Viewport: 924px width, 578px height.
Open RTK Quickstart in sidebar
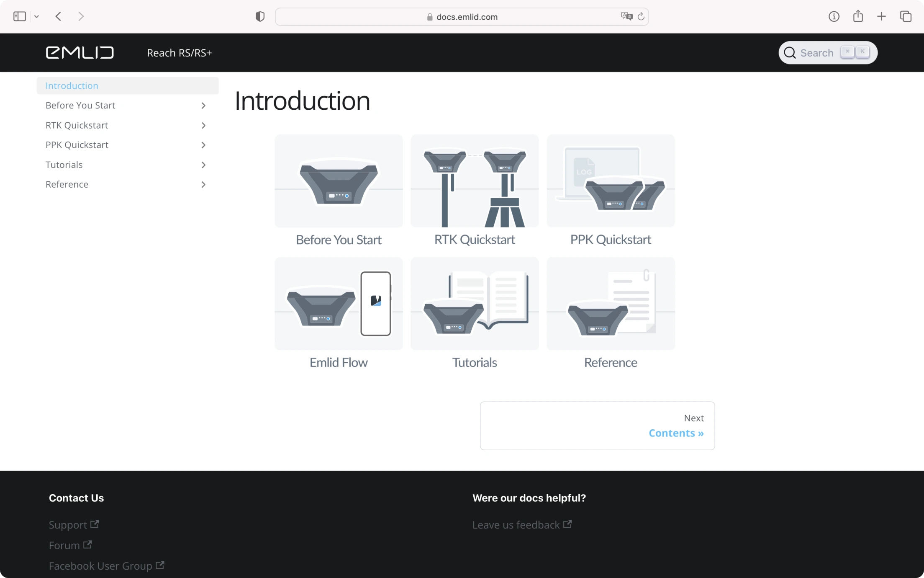coord(77,125)
